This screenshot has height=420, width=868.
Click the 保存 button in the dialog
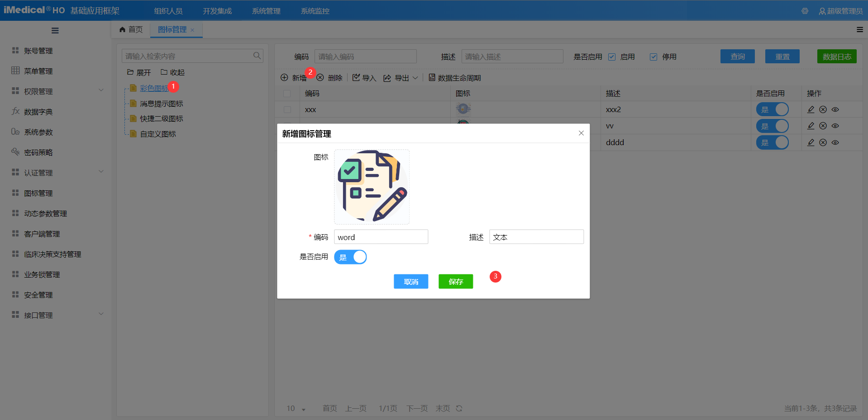click(455, 281)
